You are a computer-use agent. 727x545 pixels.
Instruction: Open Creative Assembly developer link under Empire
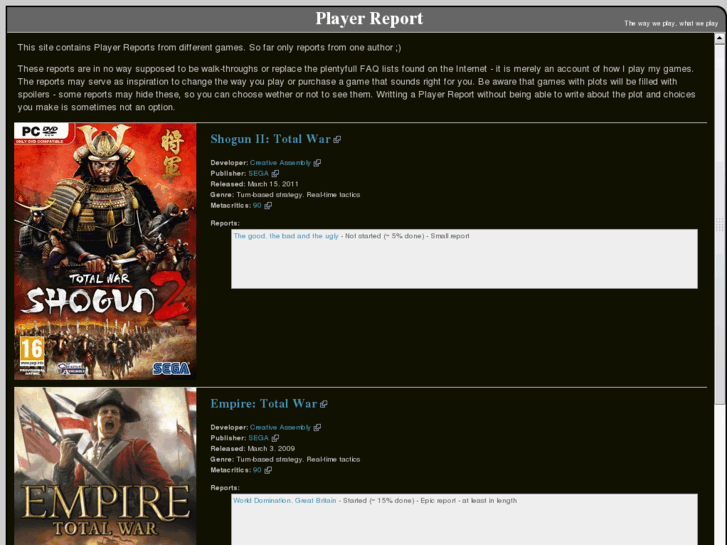[x=280, y=427]
